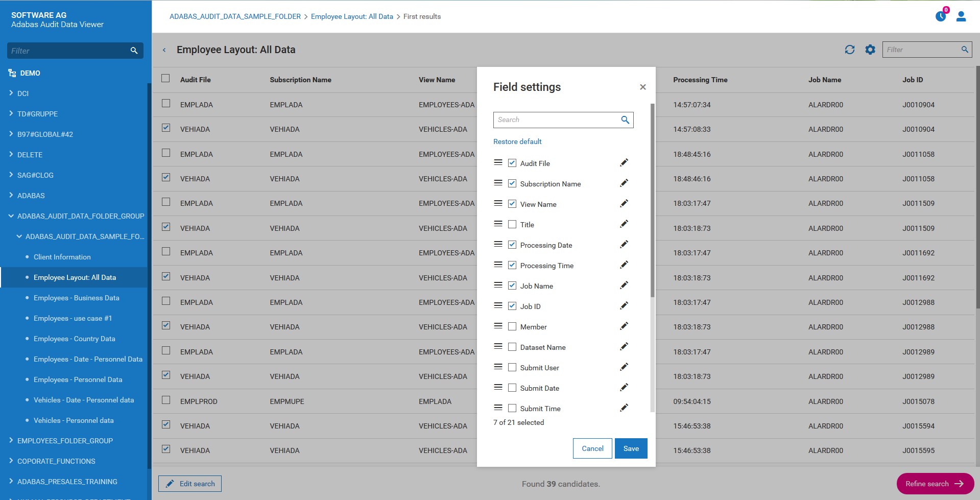Click the pencil icon beside Member

624,326
